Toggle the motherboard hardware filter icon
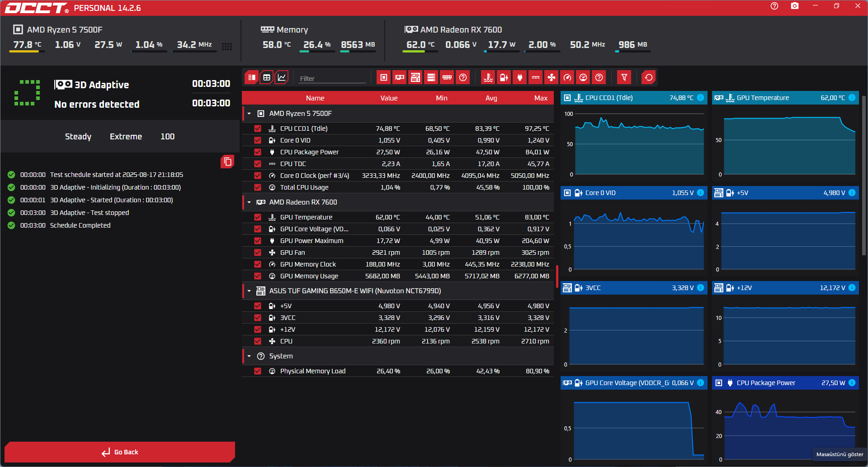868x467 pixels. point(415,77)
